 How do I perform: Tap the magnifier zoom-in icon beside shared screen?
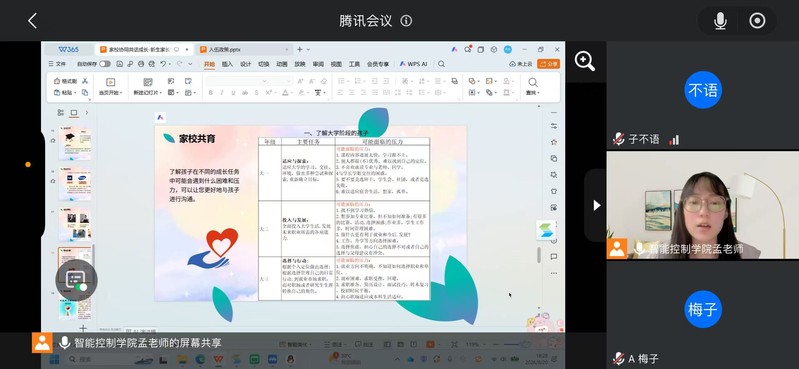point(585,62)
